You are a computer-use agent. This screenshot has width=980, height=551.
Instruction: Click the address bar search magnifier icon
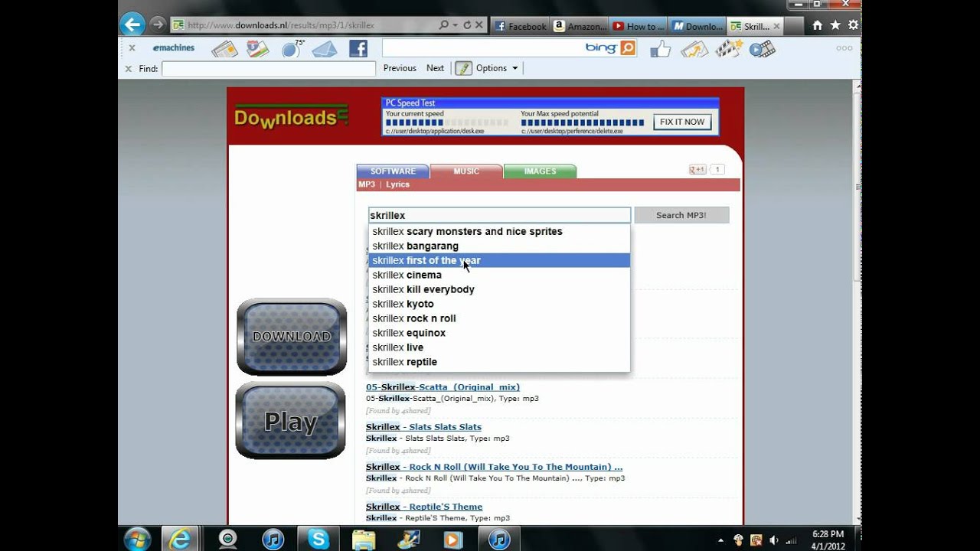point(443,25)
